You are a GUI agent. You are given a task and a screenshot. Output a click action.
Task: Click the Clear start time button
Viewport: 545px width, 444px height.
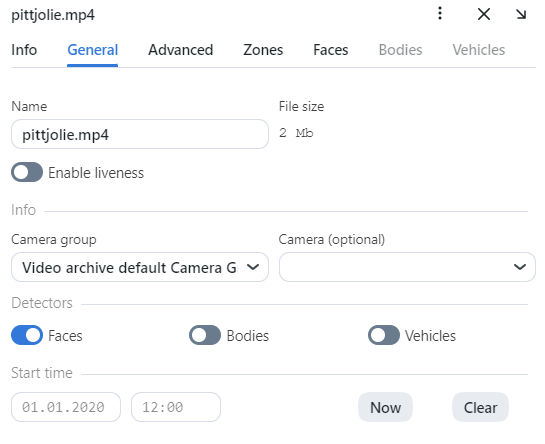(480, 407)
